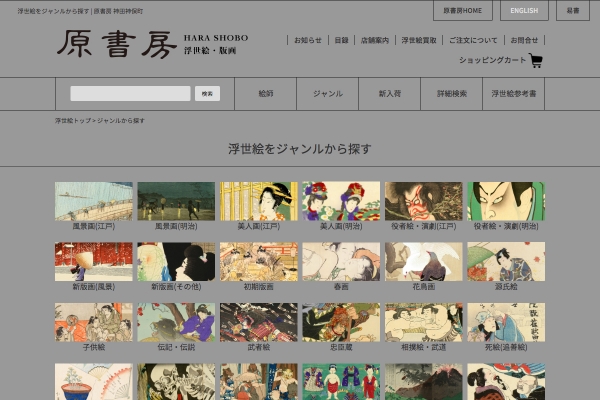Open the 詳細検索 navigation tab
The width and height of the screenshot is (600, 400).
click(x=452, y=94)
